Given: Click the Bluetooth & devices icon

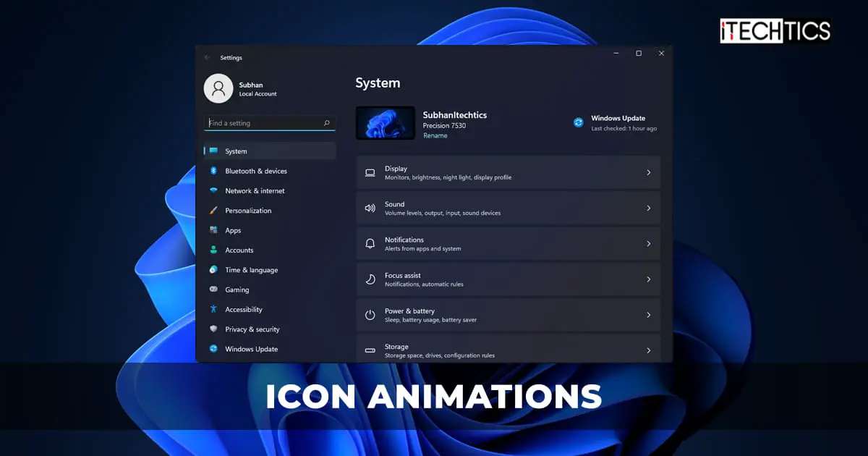Looking at the screenshot, I should click(213, 171).
